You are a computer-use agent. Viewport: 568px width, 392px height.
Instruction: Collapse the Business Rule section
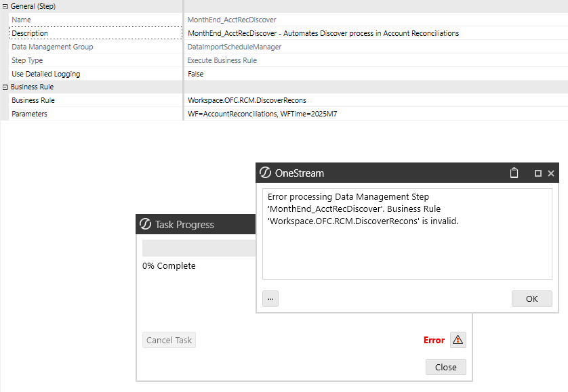point(5,87)
